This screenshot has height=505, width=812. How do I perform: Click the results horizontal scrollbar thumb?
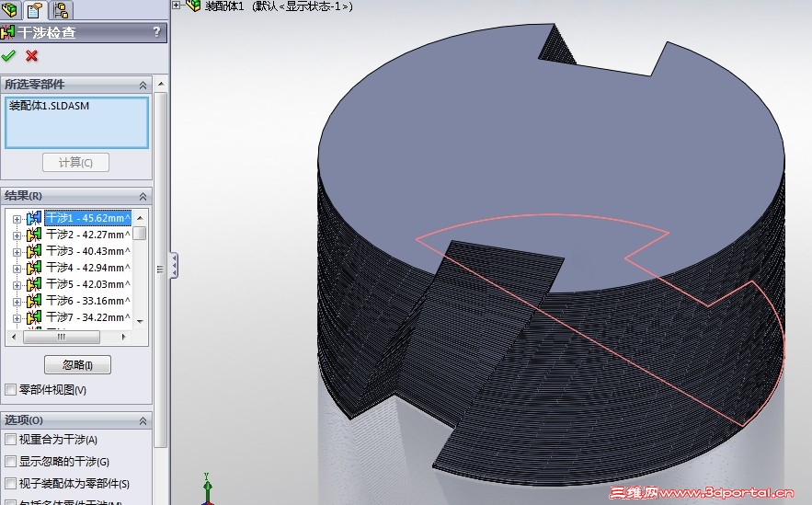[62, 338]
